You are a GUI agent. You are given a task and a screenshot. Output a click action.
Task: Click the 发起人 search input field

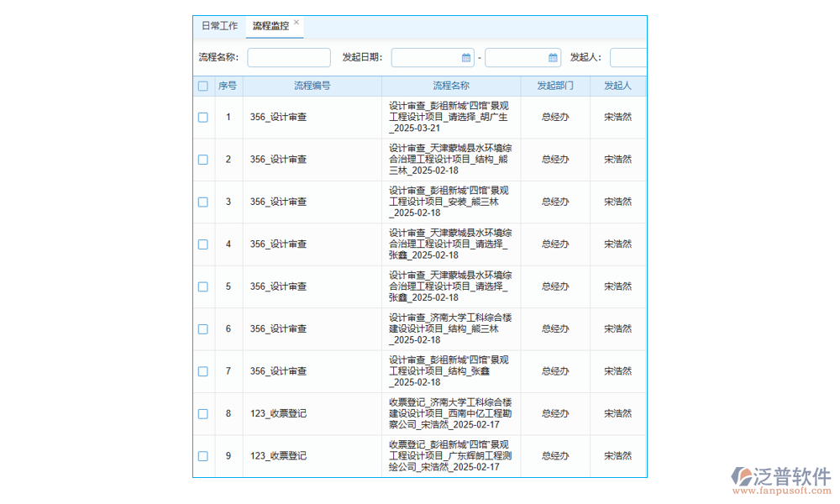pyautogui.click(x=630, y=57)
